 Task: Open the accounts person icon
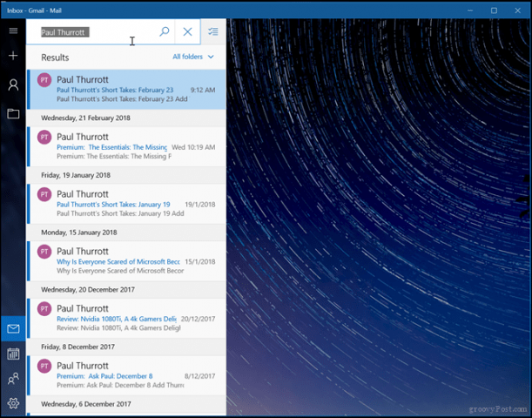[13, 84]
